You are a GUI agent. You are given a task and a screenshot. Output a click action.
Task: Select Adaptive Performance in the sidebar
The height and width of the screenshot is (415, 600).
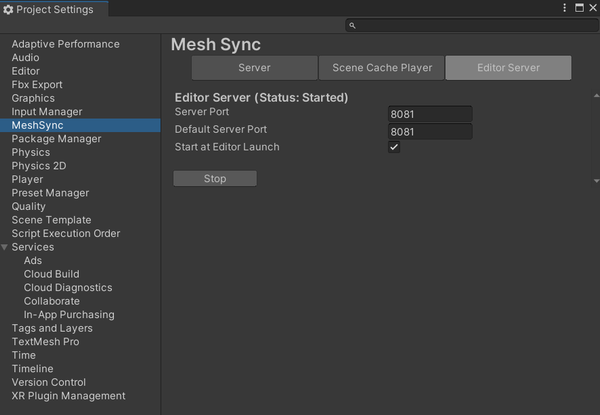(x=65, y=44)
